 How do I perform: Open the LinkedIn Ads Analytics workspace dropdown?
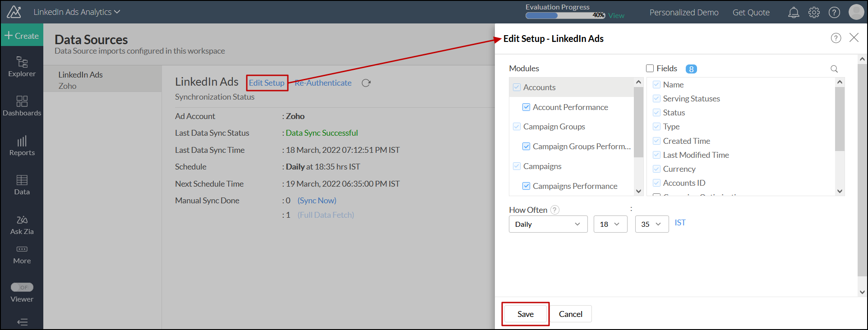click(x=77, y=12)
